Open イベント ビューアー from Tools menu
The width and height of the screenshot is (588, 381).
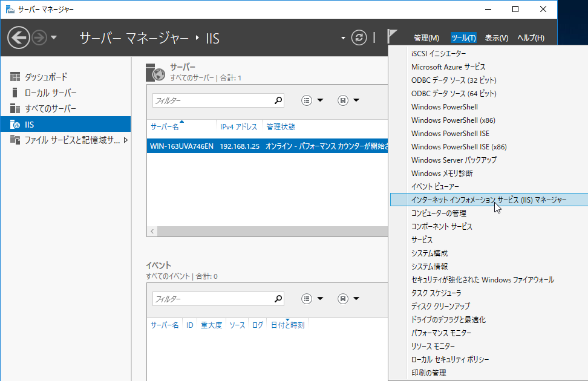point(435,187)
